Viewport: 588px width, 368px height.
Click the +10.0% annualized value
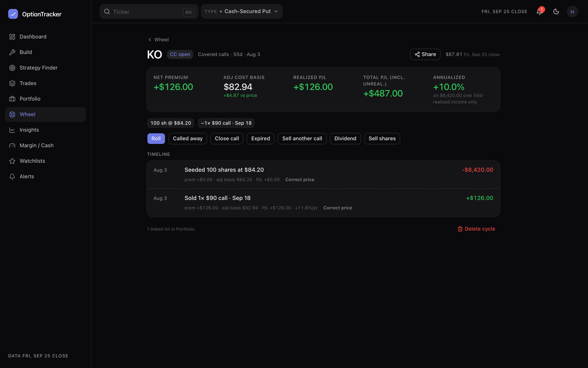tap(449, 87)
